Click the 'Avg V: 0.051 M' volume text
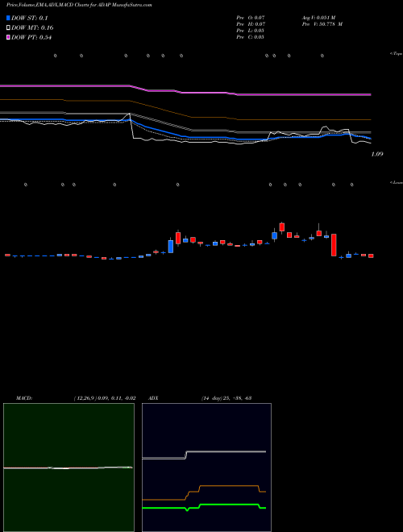The width and height of the screenshot is (403, 532). 318,18
